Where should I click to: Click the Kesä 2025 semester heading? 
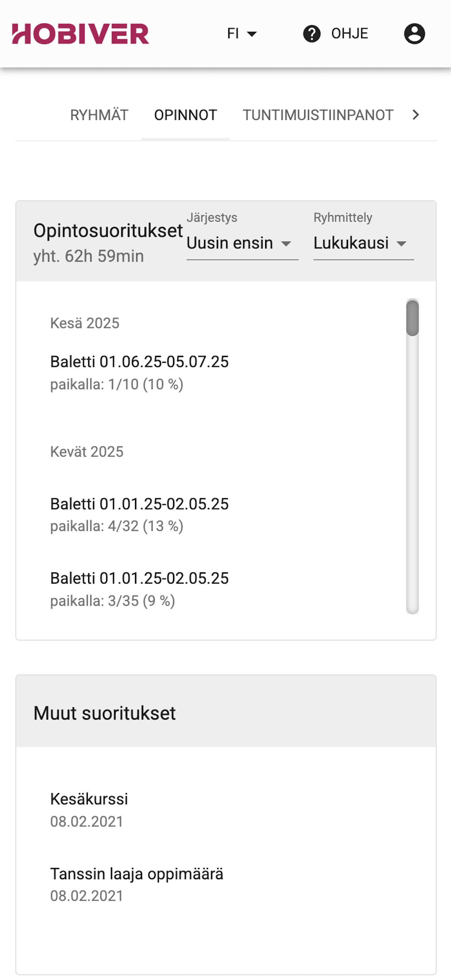click(85, 323)
